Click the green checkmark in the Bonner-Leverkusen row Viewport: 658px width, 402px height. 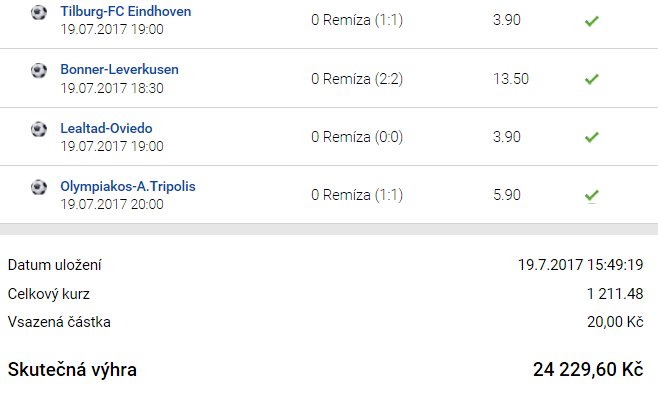point(591,79)
